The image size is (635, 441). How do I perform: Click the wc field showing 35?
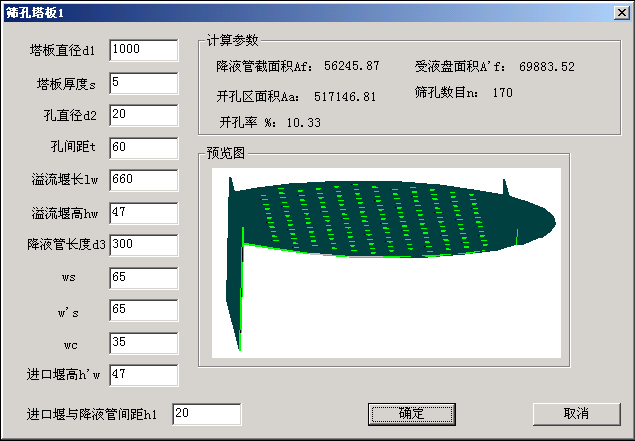(x=144, y=343)
